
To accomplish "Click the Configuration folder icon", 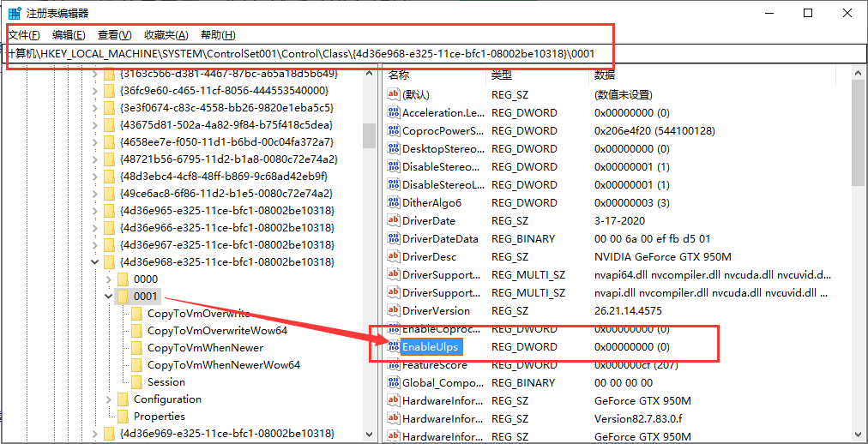I will [x=123, y=399].
